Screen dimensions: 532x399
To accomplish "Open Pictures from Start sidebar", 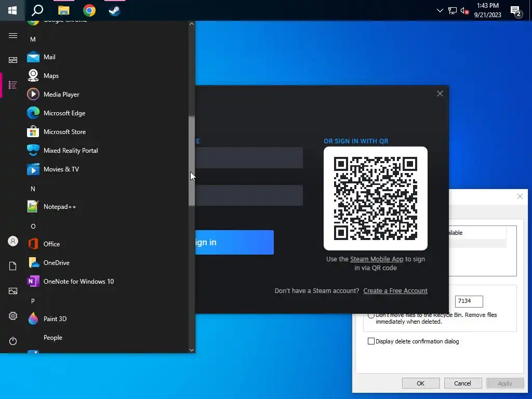I will [x=13, y=291].
